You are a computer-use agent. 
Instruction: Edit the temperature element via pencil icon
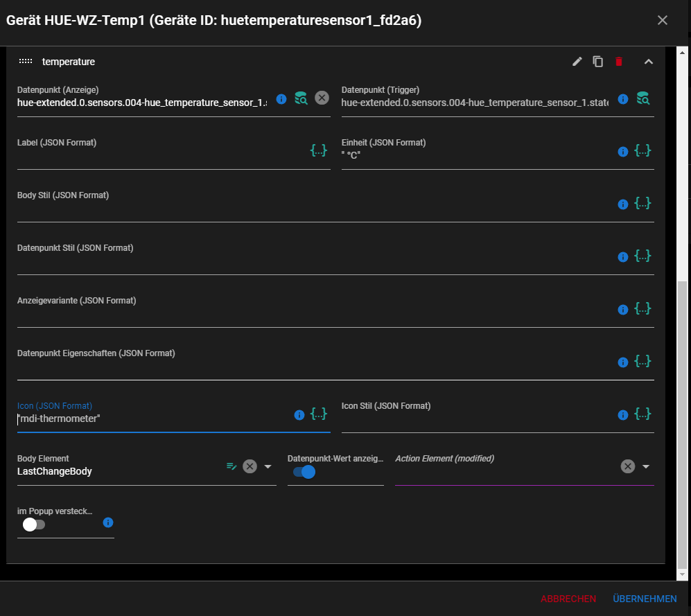(577, 62)
